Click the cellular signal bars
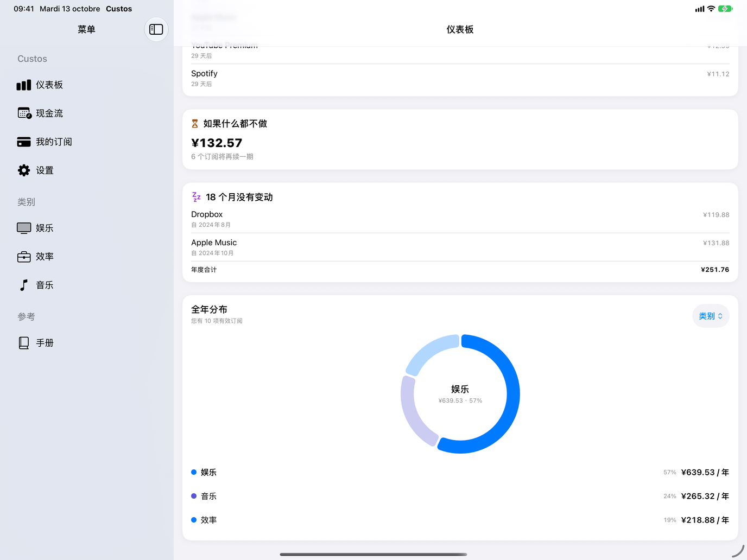747x560 pixels. (x=700, y=9)
